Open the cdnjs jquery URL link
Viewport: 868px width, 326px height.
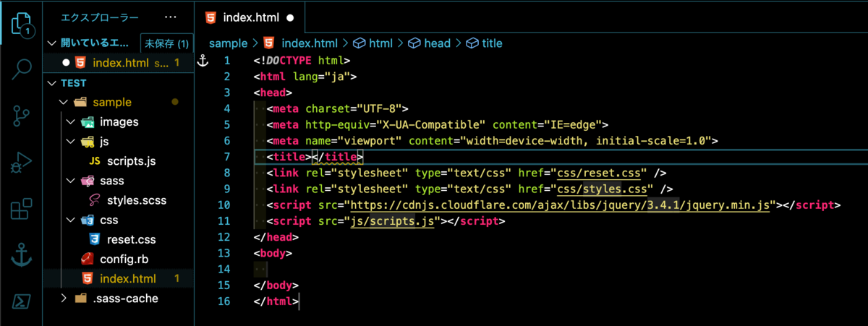point(561,205)
